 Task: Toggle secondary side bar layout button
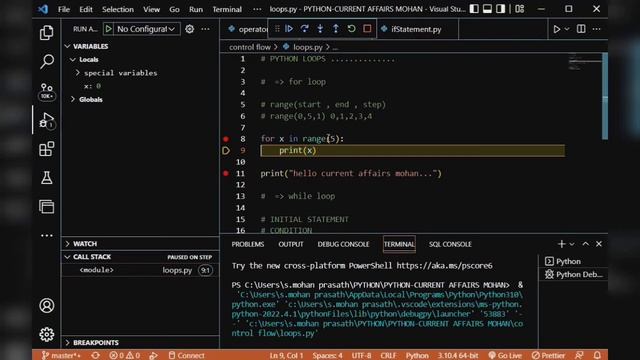[501, 9]
